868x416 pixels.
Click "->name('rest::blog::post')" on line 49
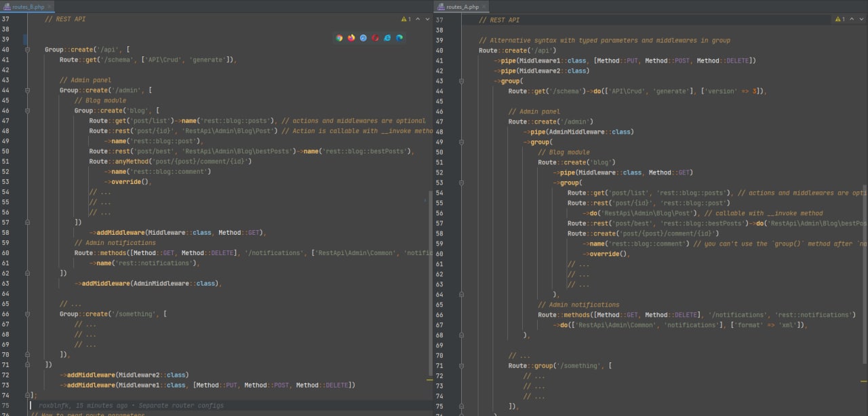154,141
